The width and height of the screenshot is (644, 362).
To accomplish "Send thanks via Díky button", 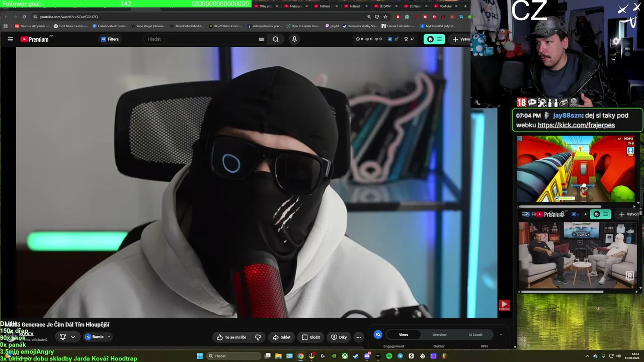I will [x=339, y=337].
